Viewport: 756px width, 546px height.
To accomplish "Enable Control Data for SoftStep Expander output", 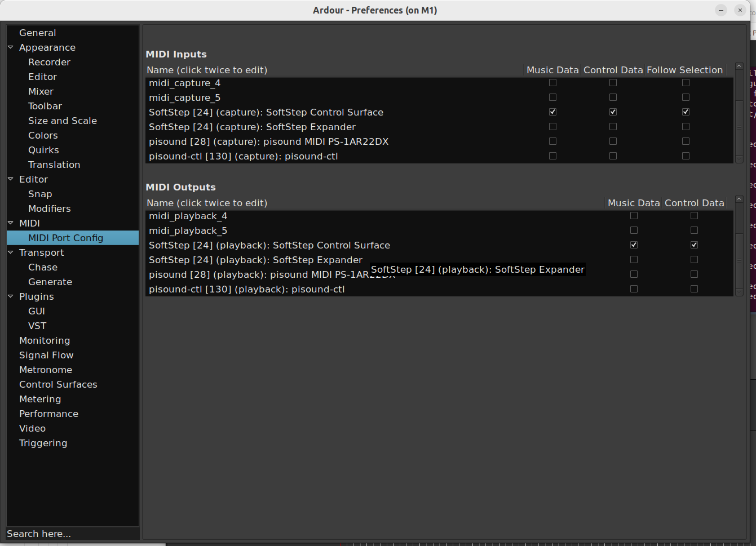I will point(694,260).
